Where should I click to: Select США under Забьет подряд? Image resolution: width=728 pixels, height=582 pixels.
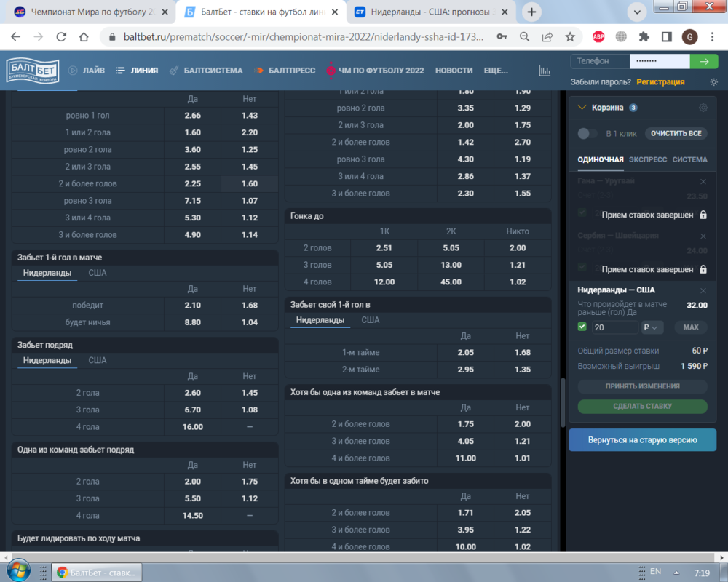(98, 361)
